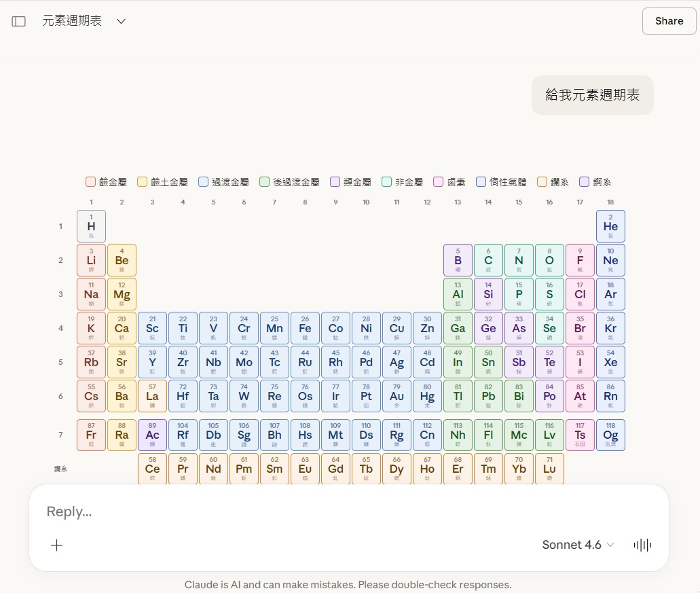Select the hydrogen (H) element tile
Viewport: 700px width, 593px height.
91,226
